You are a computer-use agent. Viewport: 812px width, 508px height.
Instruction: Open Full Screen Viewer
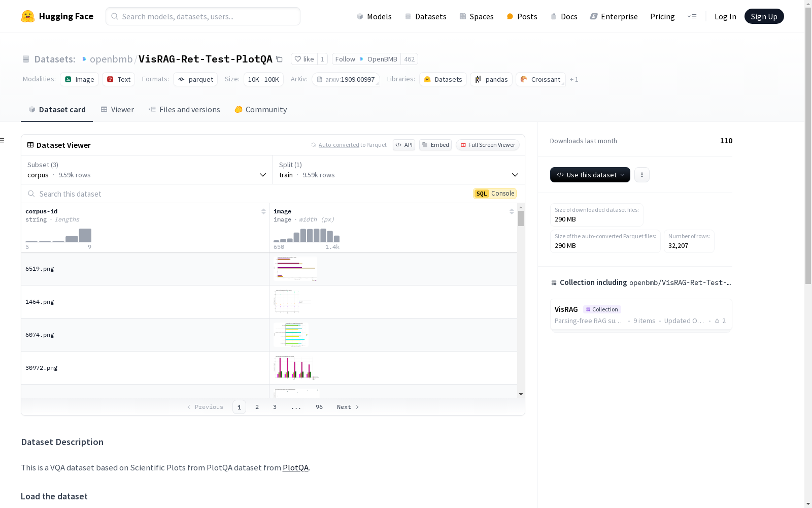(x=488, y=145)
